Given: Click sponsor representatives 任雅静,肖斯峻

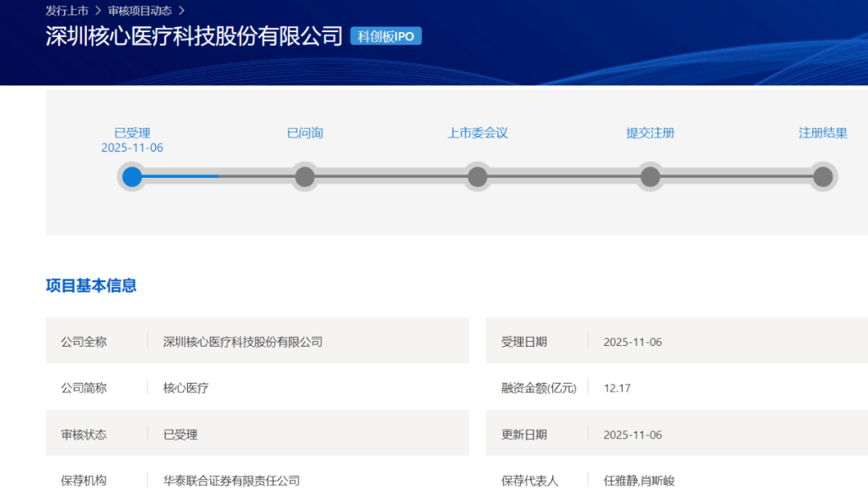Looking at the screenshot, I should 640,481.
